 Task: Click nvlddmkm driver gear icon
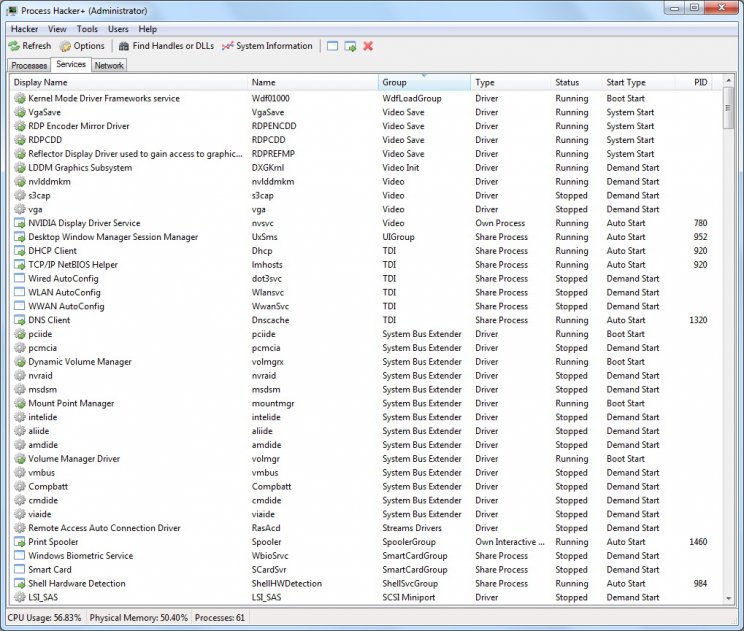click(19, 181)
